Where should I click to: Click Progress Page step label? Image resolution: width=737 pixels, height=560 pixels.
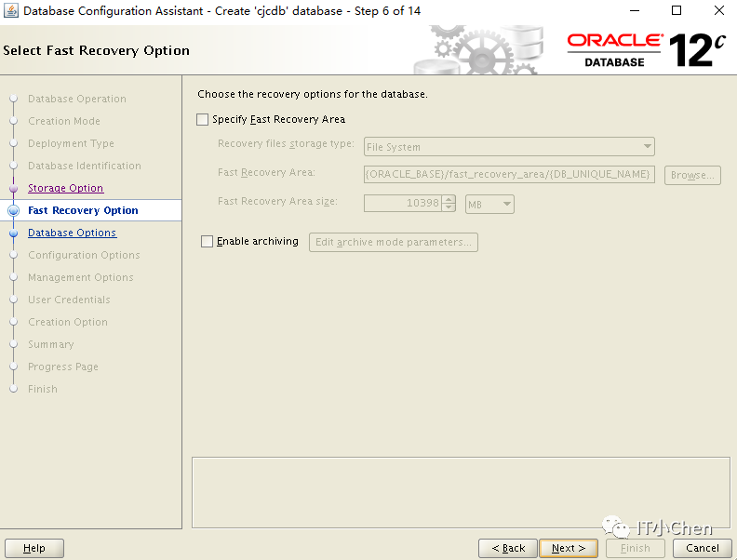63,367
